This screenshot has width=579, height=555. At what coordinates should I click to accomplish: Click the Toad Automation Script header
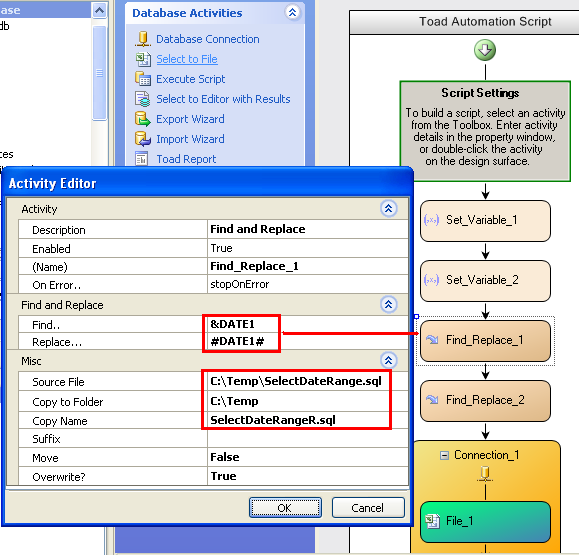click(x=485, y=22)
